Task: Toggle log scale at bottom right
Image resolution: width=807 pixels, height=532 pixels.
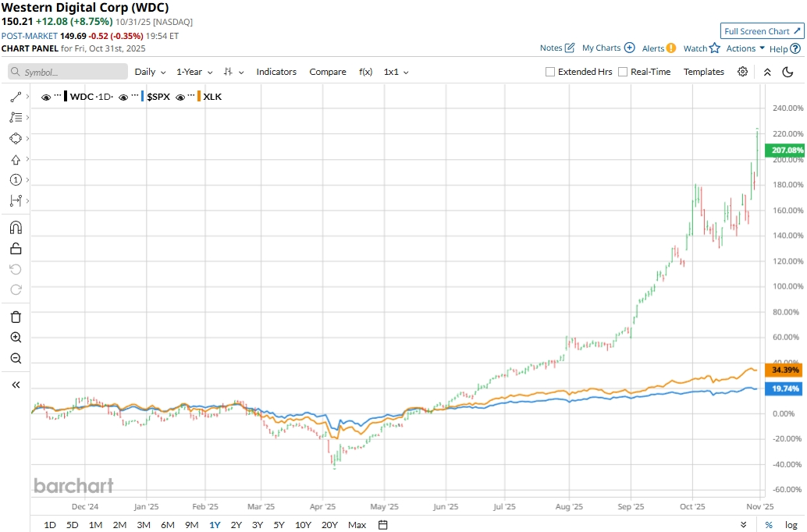Action: coord(791,525)
